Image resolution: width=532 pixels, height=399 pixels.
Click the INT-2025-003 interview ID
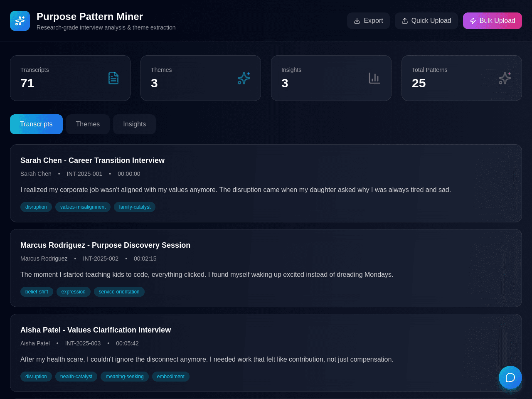(83, 343)
